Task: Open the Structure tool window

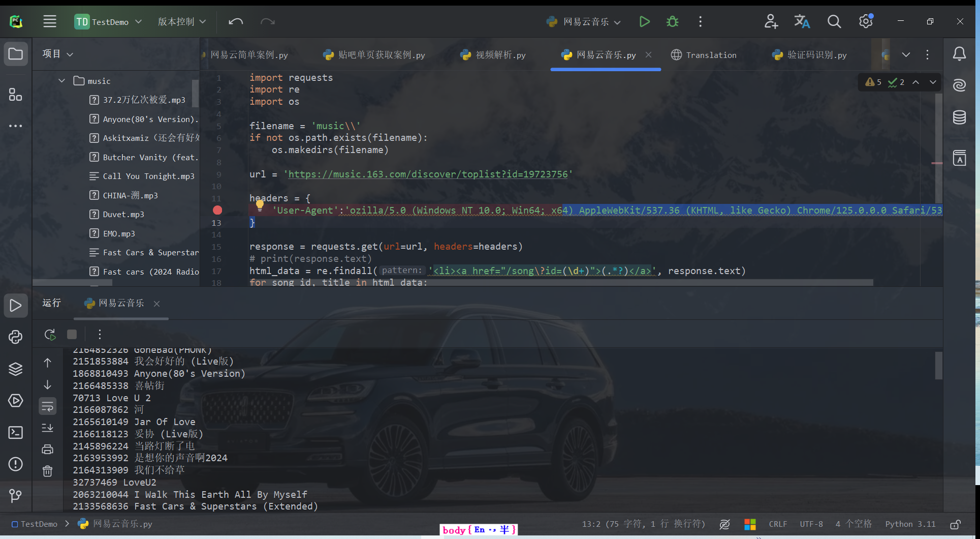Action: (x=16, y=95)
